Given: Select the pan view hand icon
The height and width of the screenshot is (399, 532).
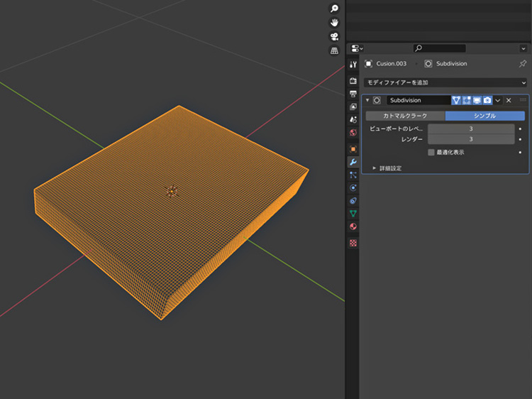Looking at the screenshot, I should (x=334, y=23).
